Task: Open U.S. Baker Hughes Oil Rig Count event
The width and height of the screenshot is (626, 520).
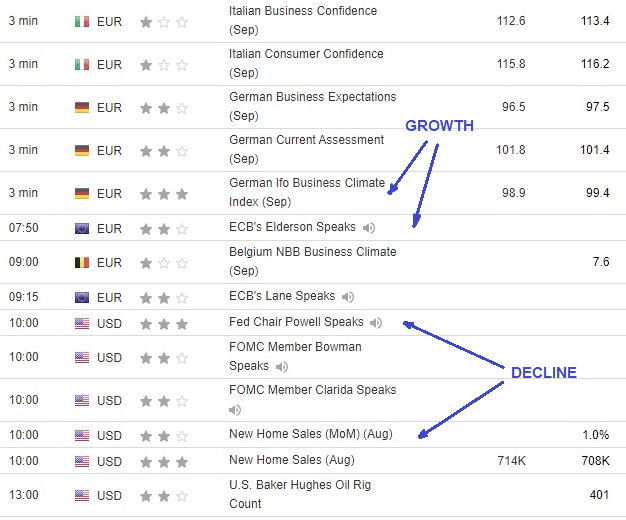Action: coord(300,494)
